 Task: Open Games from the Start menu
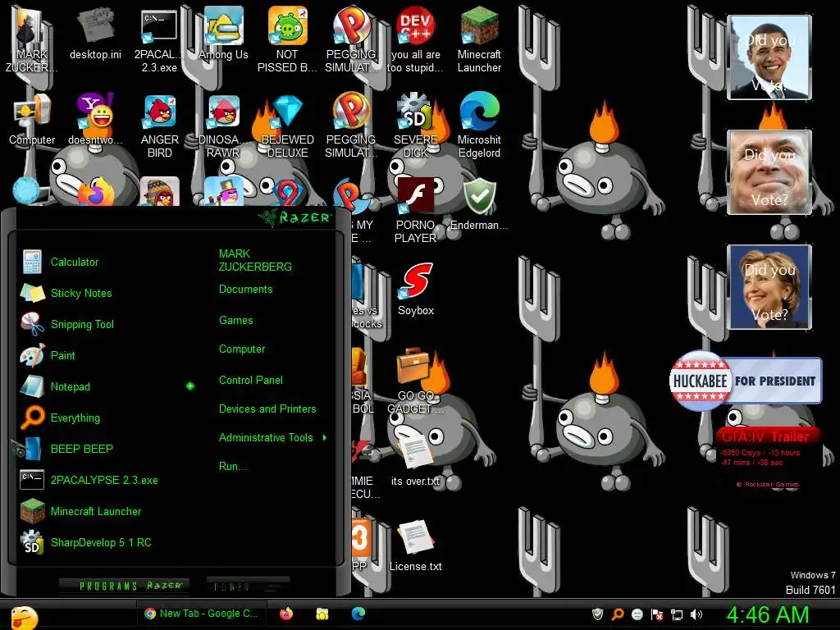click(x=235, y=321)
